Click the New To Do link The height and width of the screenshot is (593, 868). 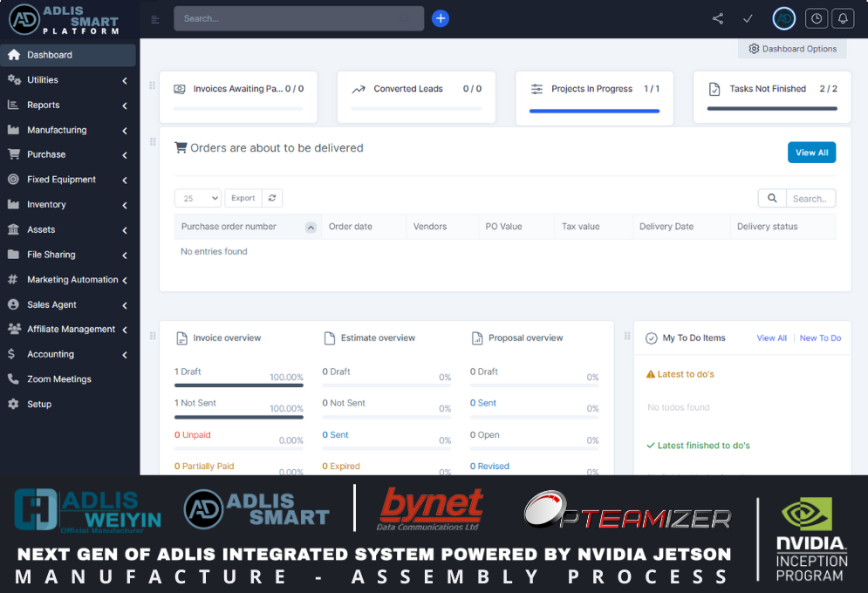pyautogui.click(x=820, y=338)
